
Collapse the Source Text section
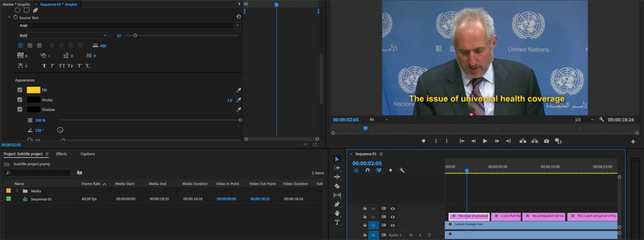click(x=9, y=18)
